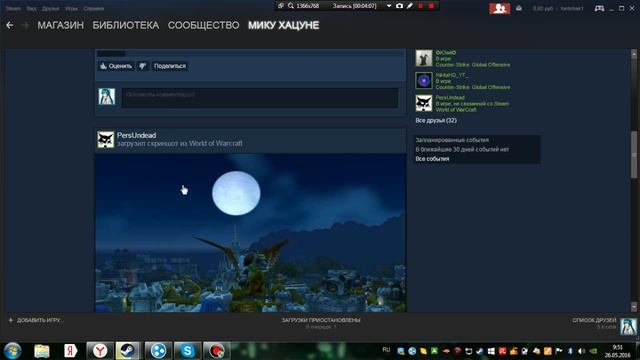The image size is (640, 360).
Task: Click ДОБАВИТЬ ИГРУ at bottom left
Action: (x=40, y=320)
